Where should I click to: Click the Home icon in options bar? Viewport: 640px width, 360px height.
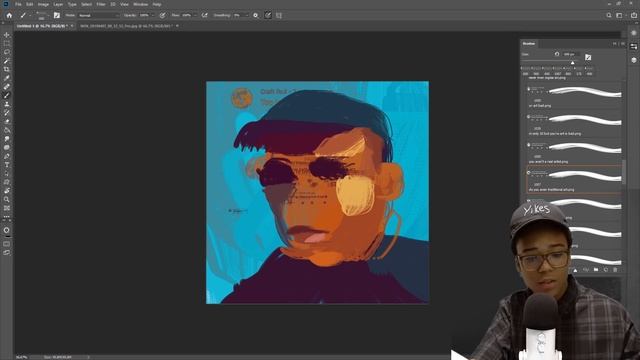(x=9, y=16)
